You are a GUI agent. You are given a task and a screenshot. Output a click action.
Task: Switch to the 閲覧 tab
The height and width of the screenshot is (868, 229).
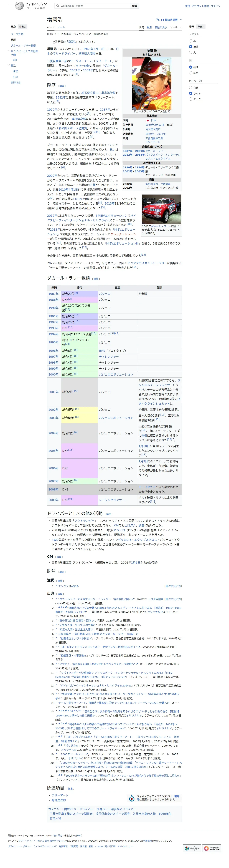tap(141, 27)
